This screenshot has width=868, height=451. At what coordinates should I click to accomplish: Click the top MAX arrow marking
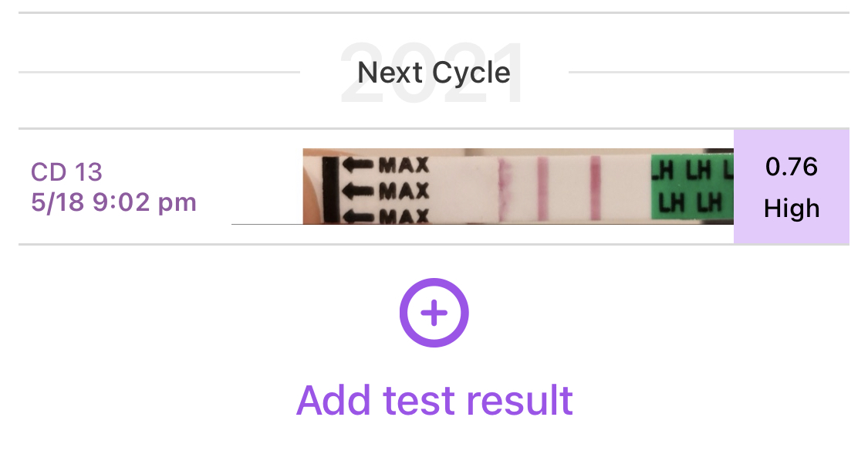pyautogui.click(x=387, y=165)
